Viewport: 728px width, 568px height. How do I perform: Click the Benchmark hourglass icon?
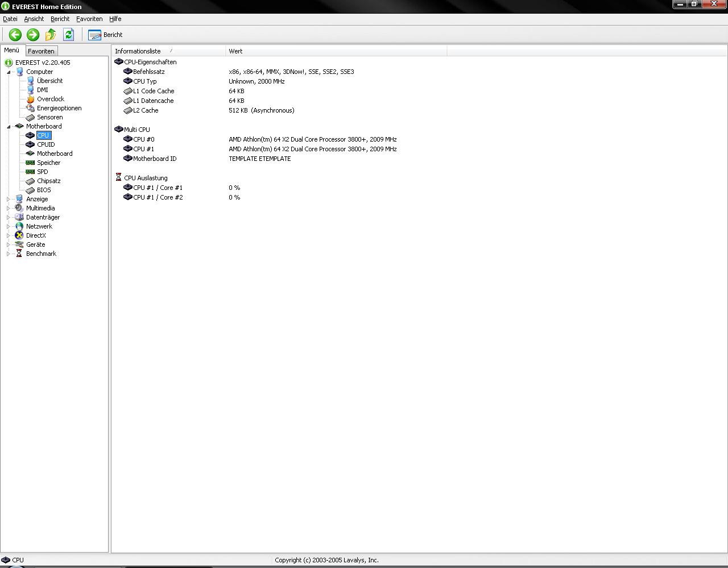pyautogui.click(x=19, y=254)
